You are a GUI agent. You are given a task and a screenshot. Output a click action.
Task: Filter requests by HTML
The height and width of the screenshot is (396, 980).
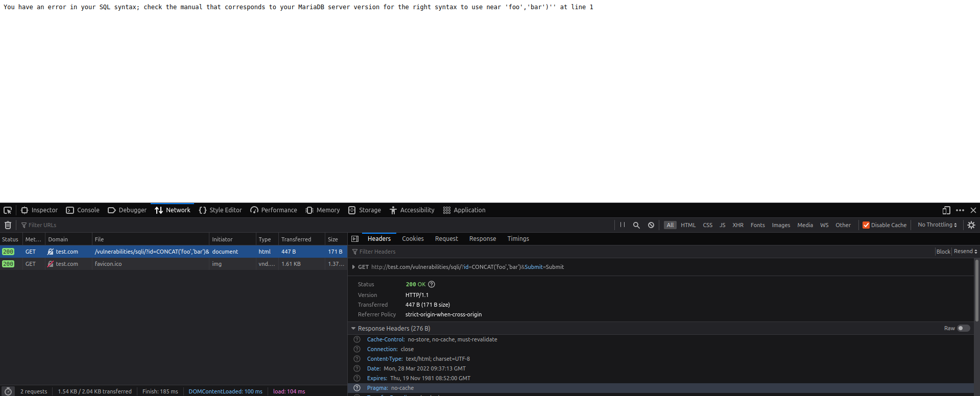(688, 225)
